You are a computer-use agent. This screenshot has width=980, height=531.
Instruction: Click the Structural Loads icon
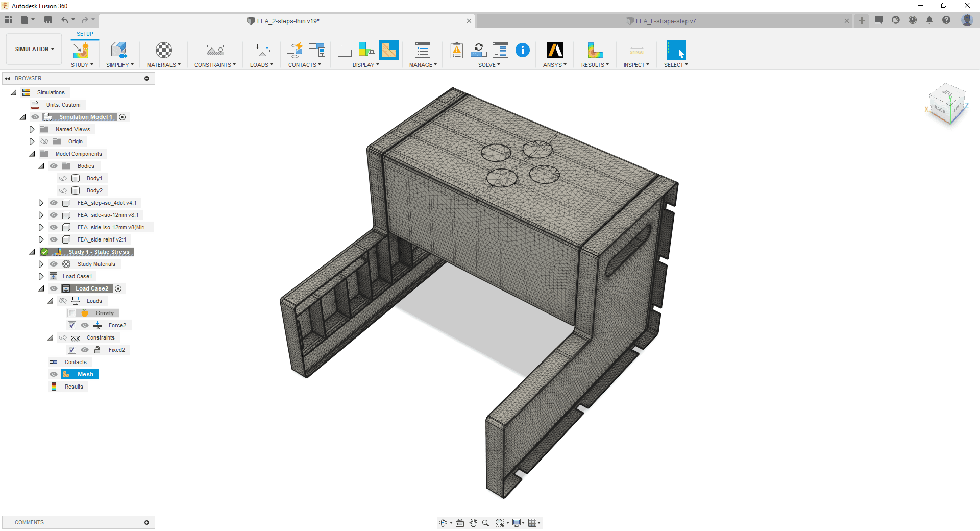(x=262, y=50)
